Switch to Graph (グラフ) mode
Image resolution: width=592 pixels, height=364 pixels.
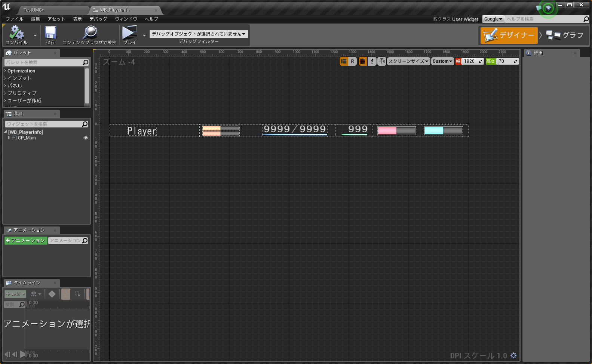pyautogui.click(x=564, y=36)
